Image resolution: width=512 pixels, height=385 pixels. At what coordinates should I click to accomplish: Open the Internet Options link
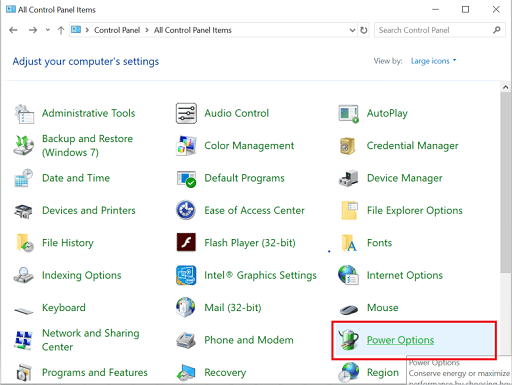coord(405,275)
